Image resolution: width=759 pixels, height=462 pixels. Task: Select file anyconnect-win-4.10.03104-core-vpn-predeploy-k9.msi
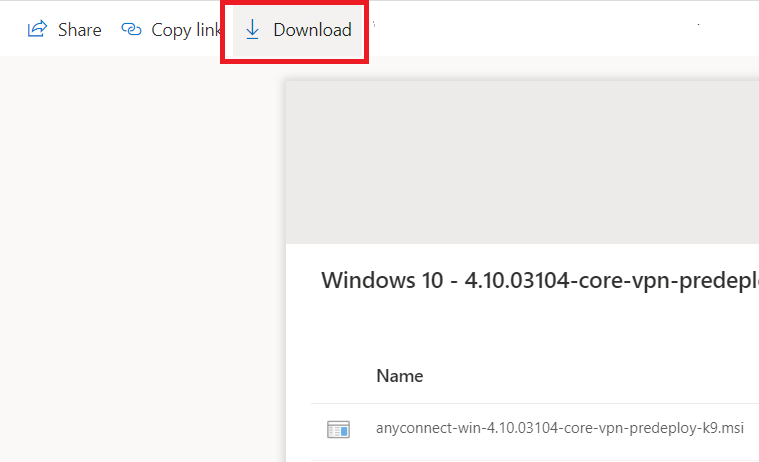click(560, 428)
